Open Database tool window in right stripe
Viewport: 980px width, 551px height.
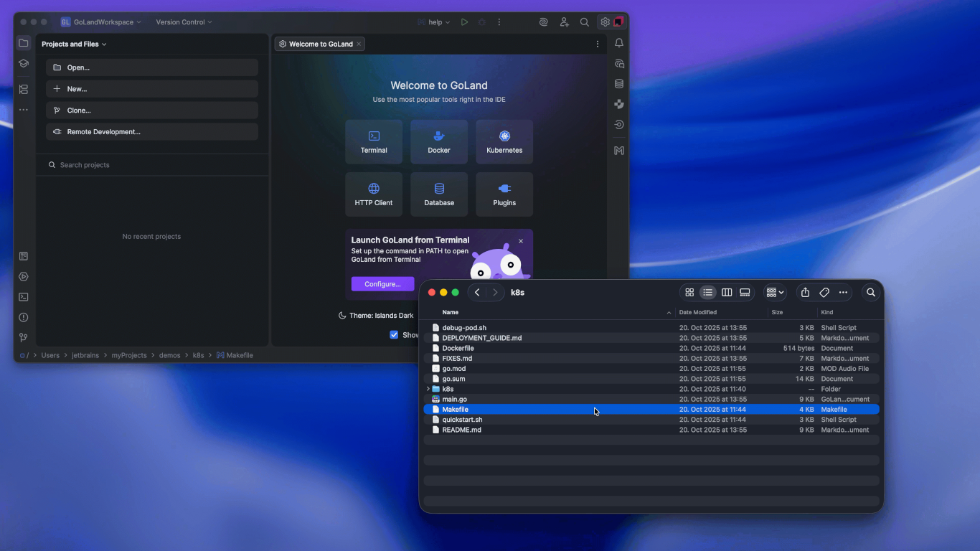619,84
